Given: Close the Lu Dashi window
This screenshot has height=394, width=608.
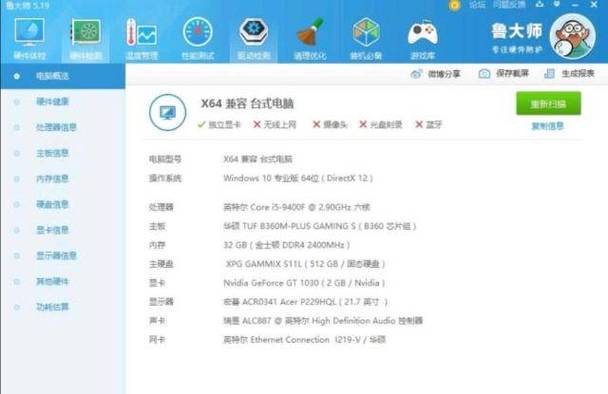Looking at the screenshot, I should (594, 5).
